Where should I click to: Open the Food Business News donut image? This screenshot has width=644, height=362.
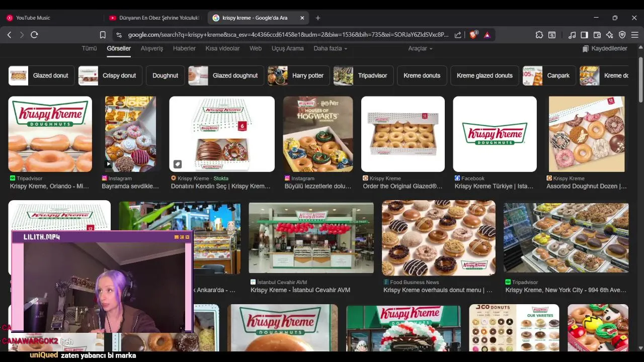click(x=438, y=238)
